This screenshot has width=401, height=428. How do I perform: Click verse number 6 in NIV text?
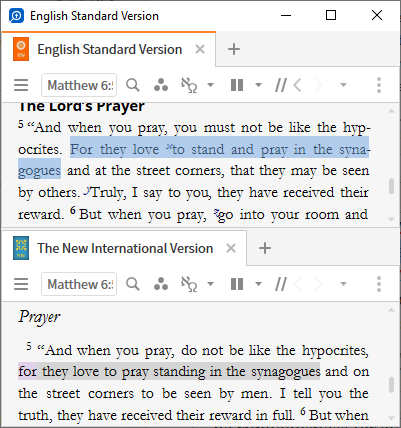click(303, 412)
